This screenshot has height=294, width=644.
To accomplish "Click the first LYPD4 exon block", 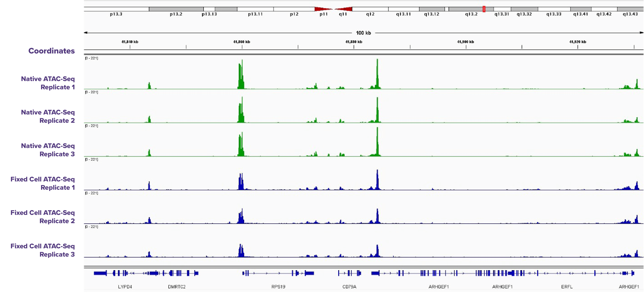I will click(x=100, y=273).
